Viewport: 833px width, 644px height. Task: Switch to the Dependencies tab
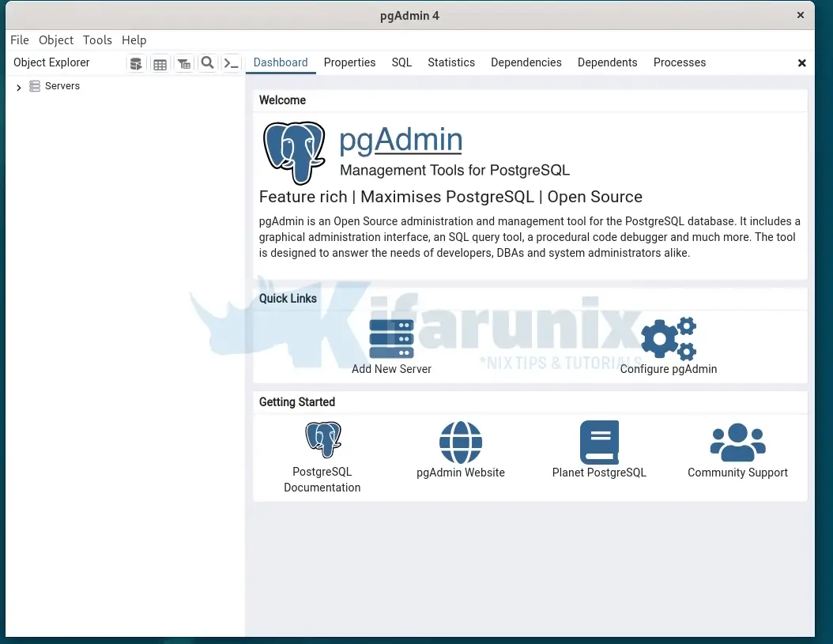(526, 62)
